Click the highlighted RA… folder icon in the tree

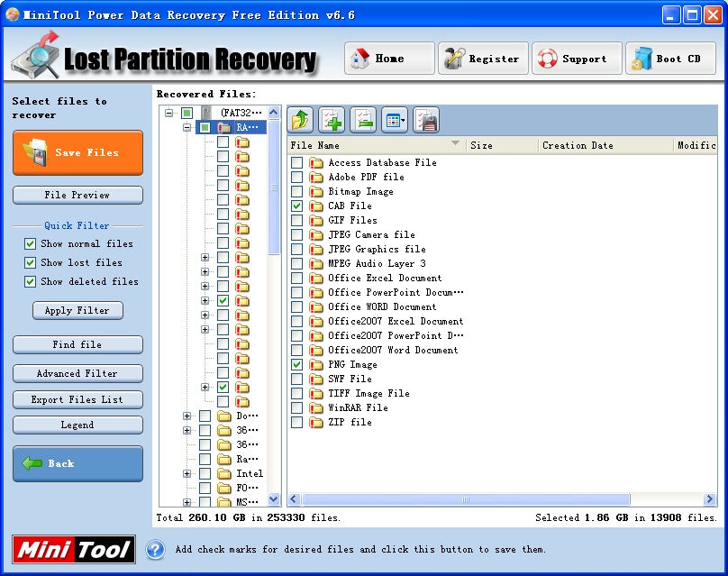(224, 127)
